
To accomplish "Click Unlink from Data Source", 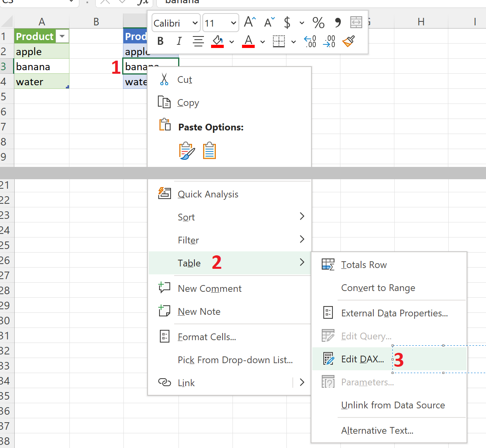I will 393,405.
